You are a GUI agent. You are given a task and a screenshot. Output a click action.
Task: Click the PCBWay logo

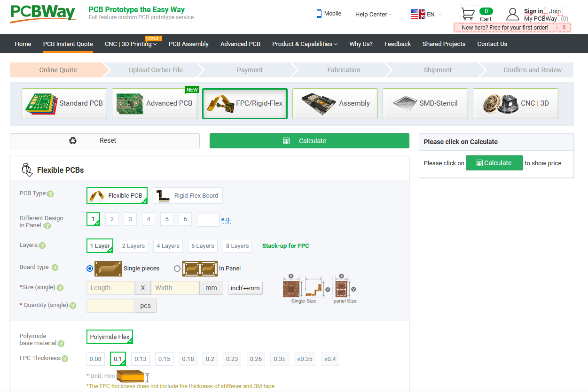tap(43, 14)
